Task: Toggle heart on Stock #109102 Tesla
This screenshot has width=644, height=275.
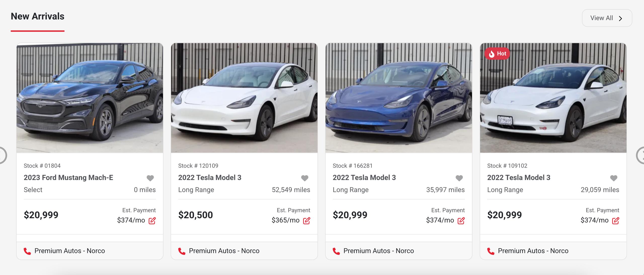Action: pos(614,178)
